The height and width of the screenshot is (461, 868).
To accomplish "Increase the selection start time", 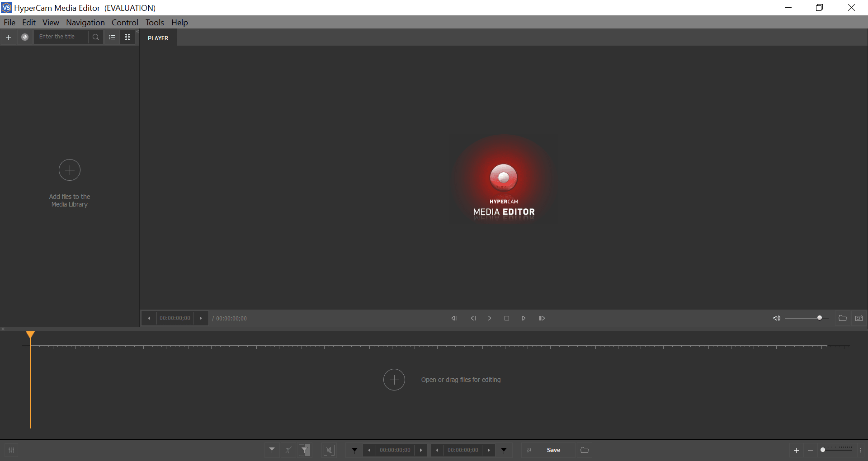I will coord(421,450).
